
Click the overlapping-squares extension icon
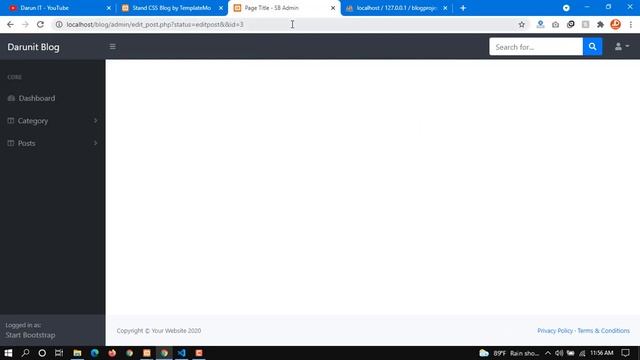tap(571, 24)
